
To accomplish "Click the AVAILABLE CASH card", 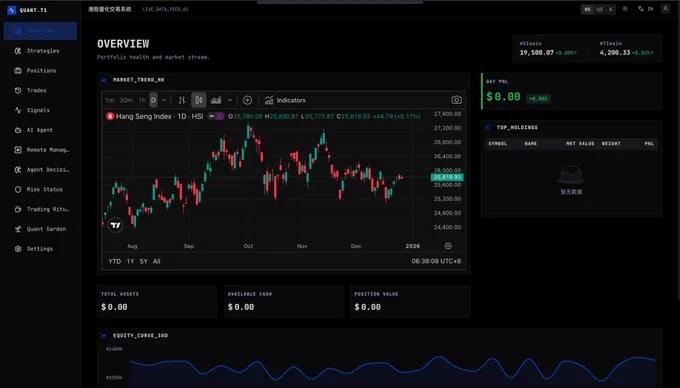I will (284, 301).
